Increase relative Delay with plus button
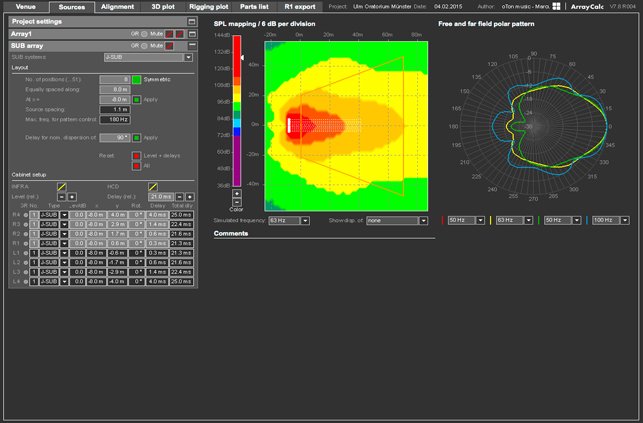 189,197
